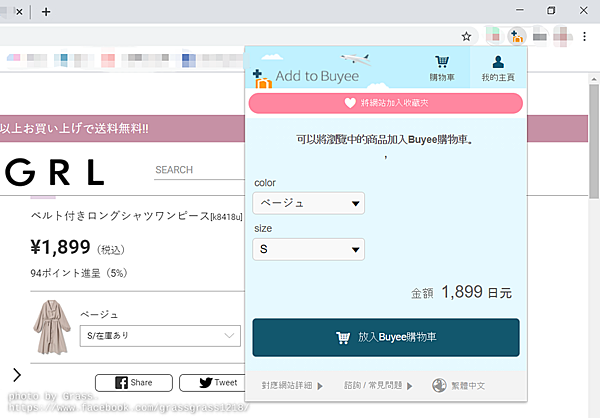
Task: Add site to favorites (將網站加入收藏夾)
Action: click(386, 103)
